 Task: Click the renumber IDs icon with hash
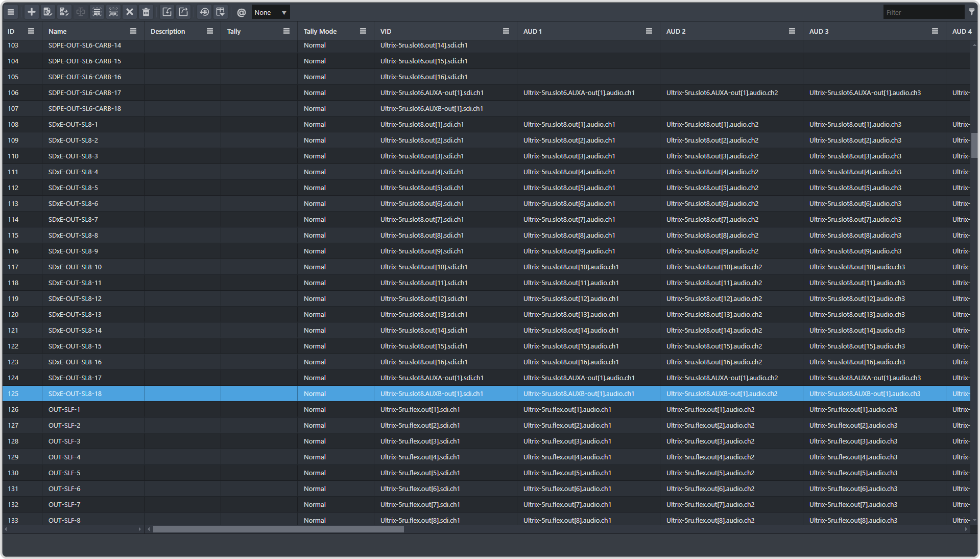[204, 12]
